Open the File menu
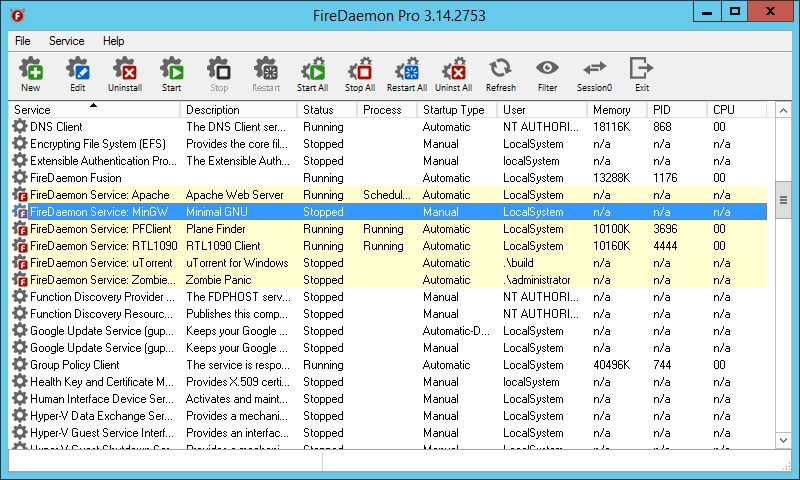The image size is (800, 480). 22,41
